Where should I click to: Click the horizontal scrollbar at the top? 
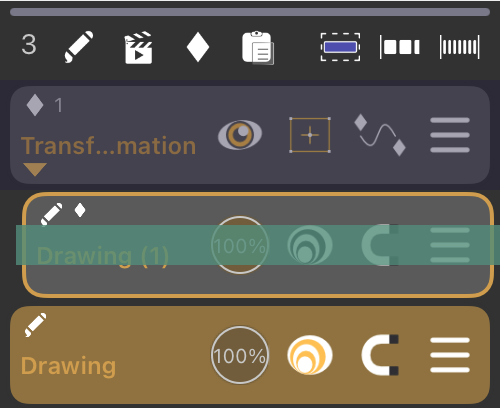pyautogui.click(x=250, y=12)
